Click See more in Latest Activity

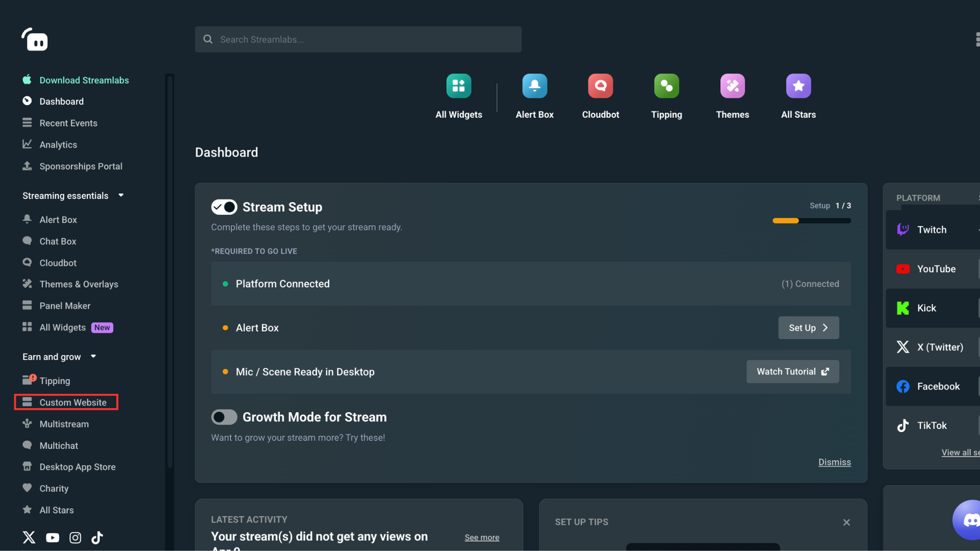pyautogui.click(x=482, y=537)
